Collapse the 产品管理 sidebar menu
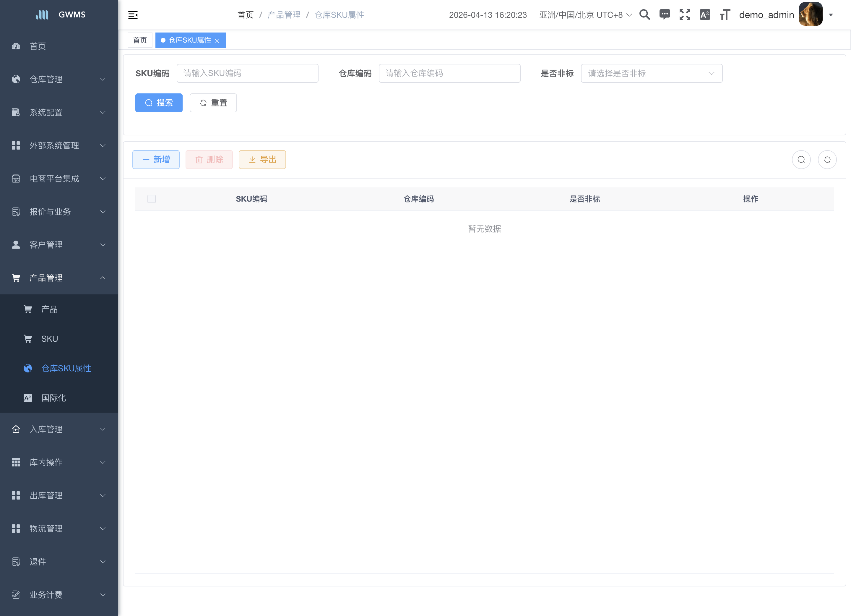The width and height of the screenshot is (851, 616). 59,278
